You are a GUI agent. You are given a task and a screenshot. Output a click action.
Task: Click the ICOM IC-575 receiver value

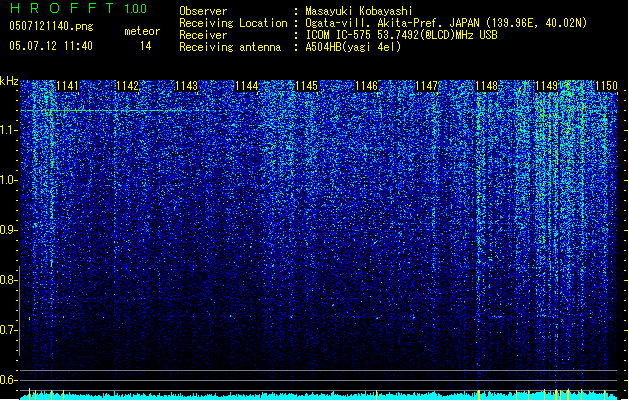coord(401,35)
